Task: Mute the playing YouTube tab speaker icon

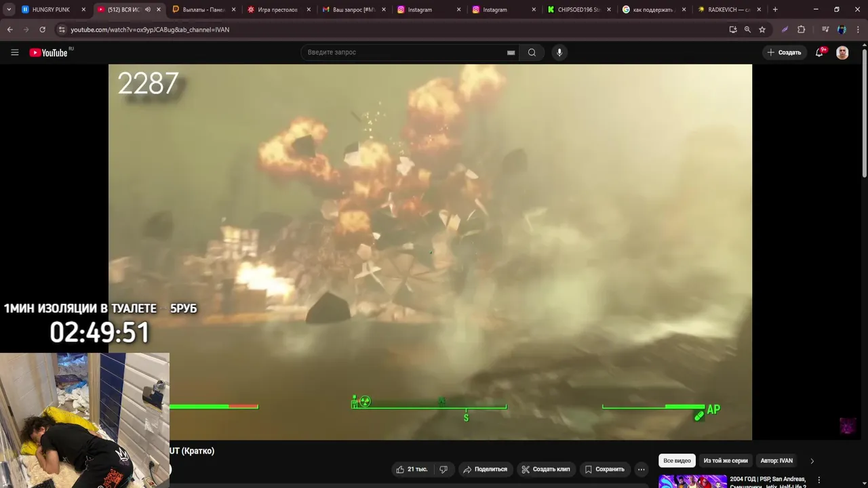Action: pos(148,9)
